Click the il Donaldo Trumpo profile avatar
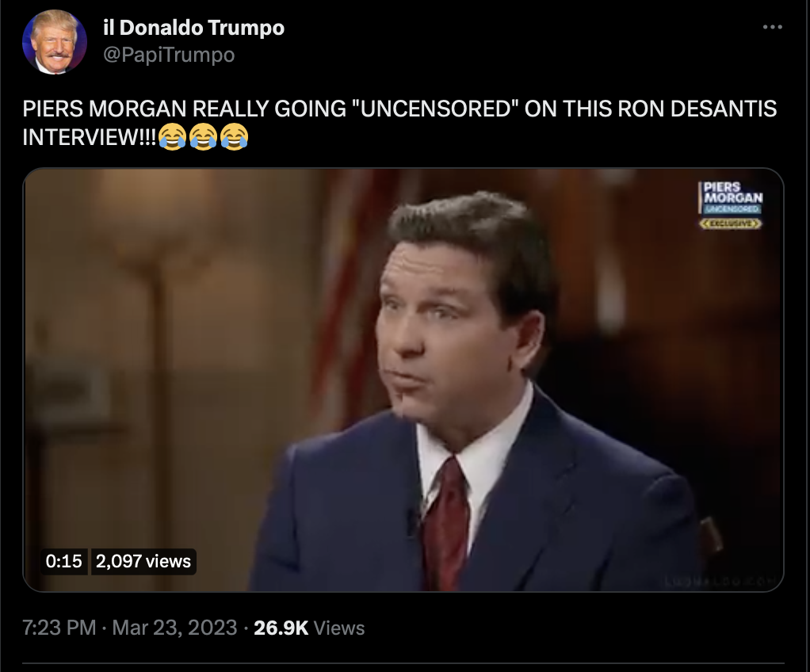 pyautogui.click(x=54, y=42)
